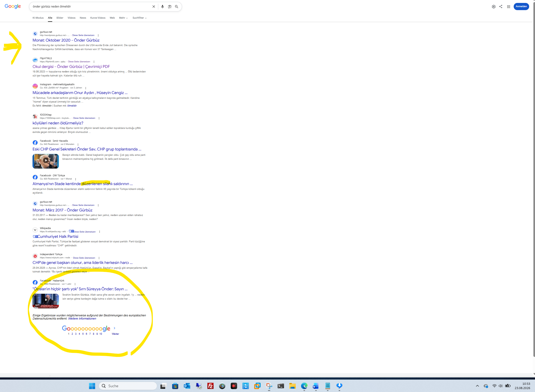Switch to the Videos tab

tap(71, 18)
